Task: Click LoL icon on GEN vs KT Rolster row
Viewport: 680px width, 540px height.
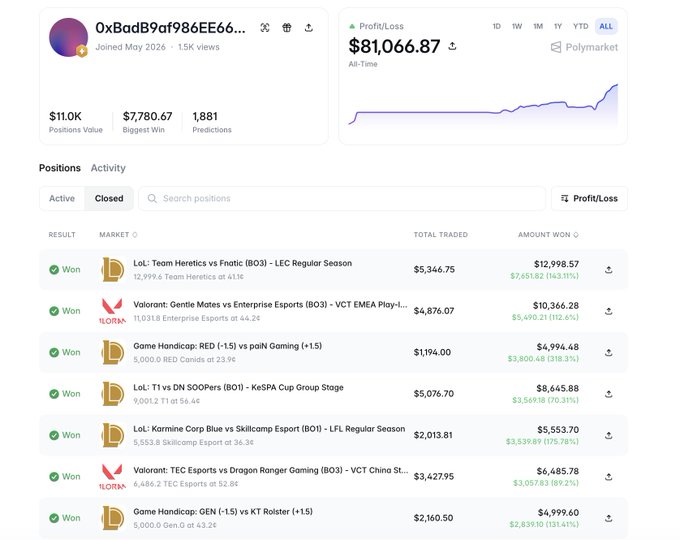Action: coord(113,518)
